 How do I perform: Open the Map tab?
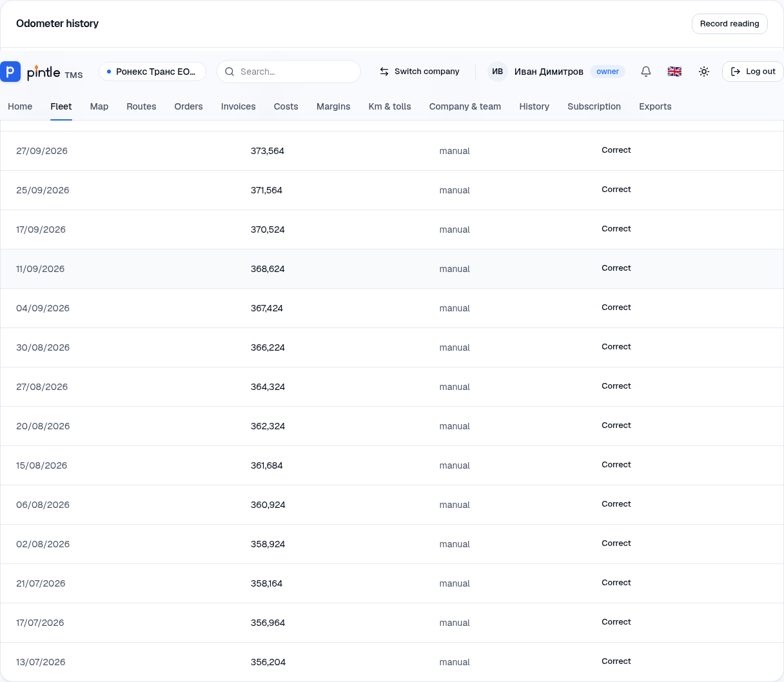99,106
